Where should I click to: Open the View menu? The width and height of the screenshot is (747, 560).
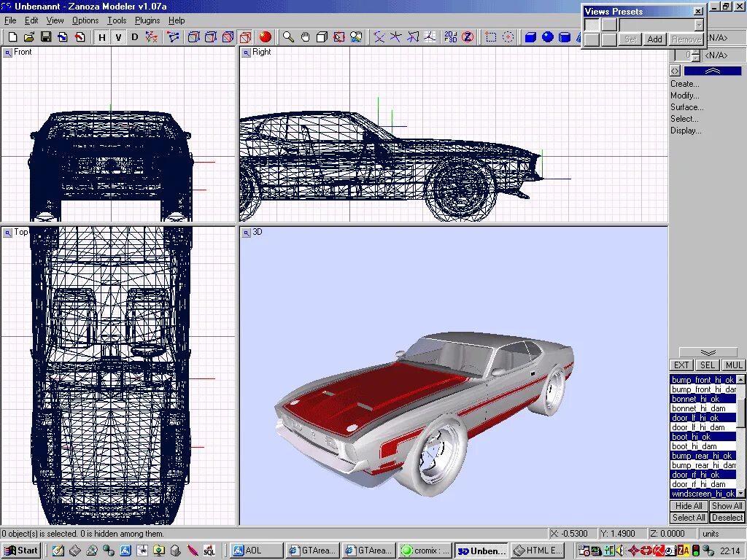click(55, 20)
